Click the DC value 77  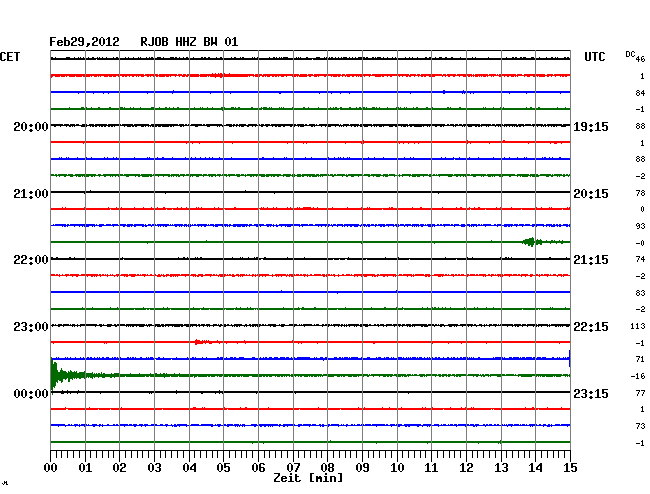(x=640, y=392)
